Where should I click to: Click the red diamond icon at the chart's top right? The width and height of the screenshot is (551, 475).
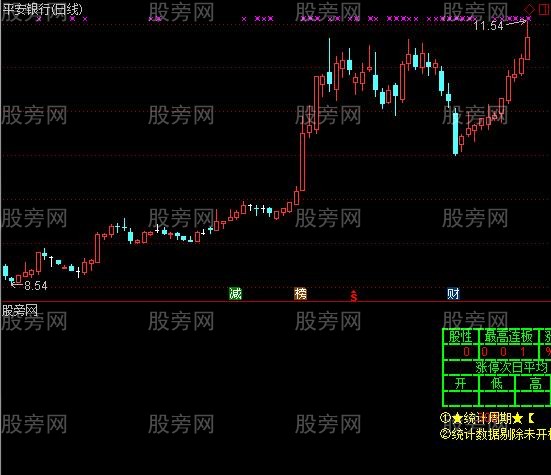(x=530, y=9)
